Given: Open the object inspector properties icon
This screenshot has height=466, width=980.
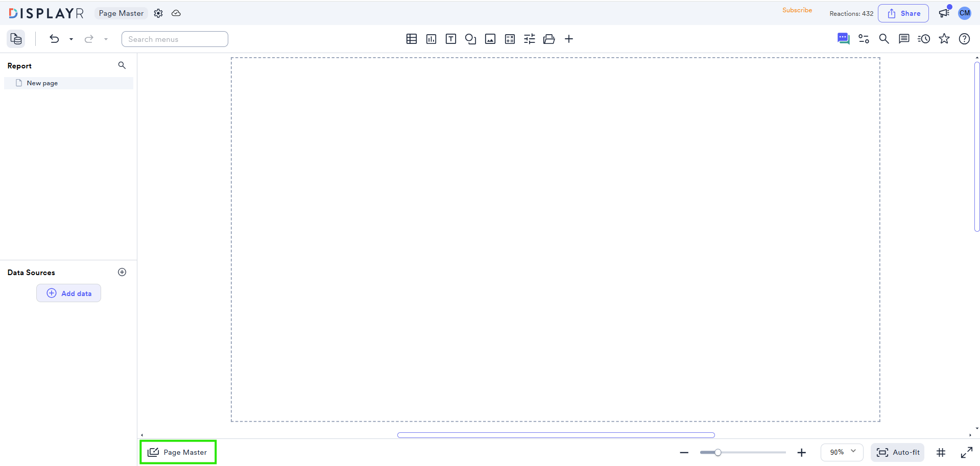Looking at the screenshot, I should point(864,39).
